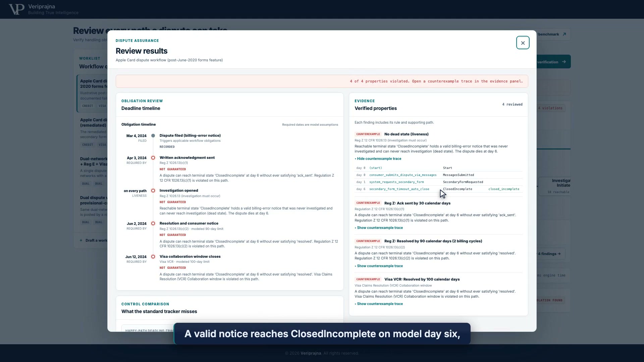Screen dimensions: 644x362
Task: Click the Apr 3, 2024 required-by date
Action: [x=137, y=158]
